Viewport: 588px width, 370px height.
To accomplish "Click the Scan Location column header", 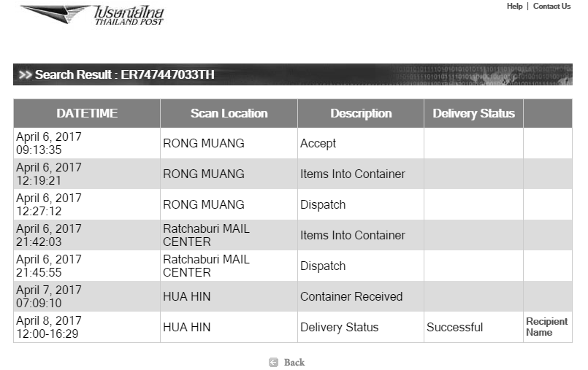I will click(x=229, y=113).
